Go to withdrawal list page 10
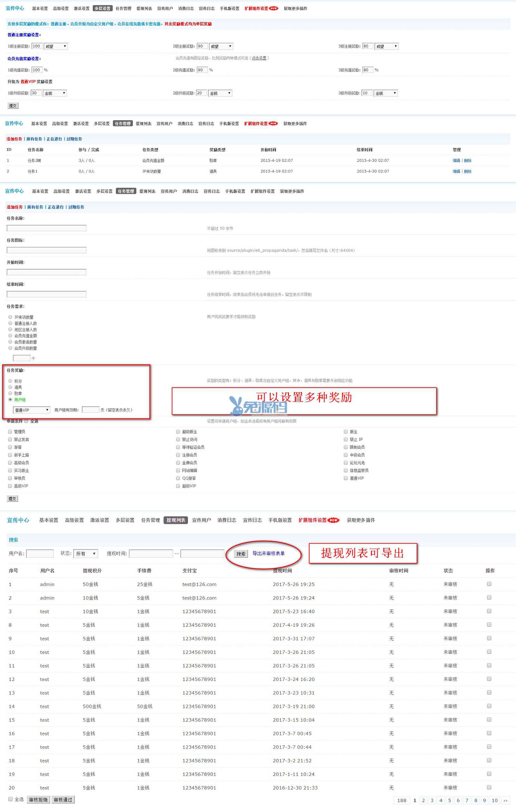 494,800
